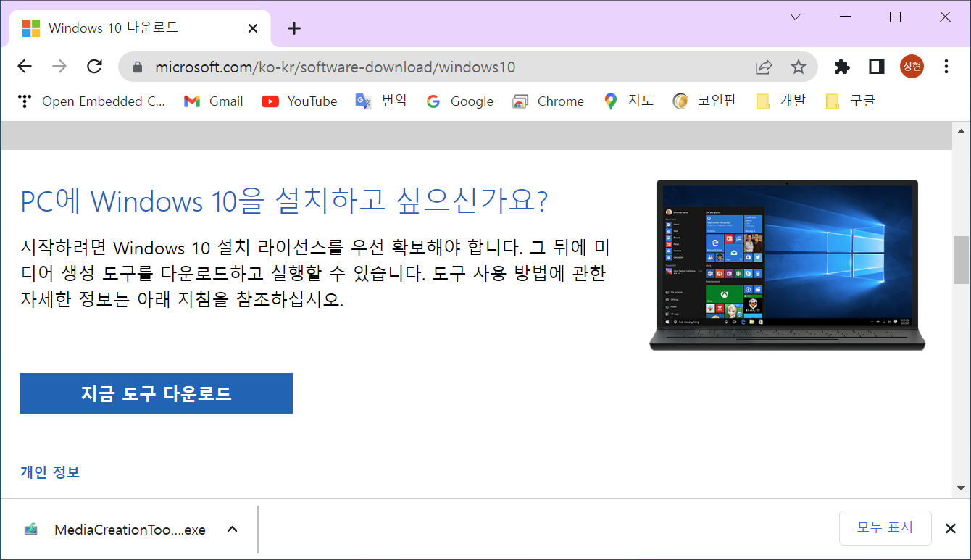View site information lock icon
Viewport: 971px width, 560px height.
[138, 67]
